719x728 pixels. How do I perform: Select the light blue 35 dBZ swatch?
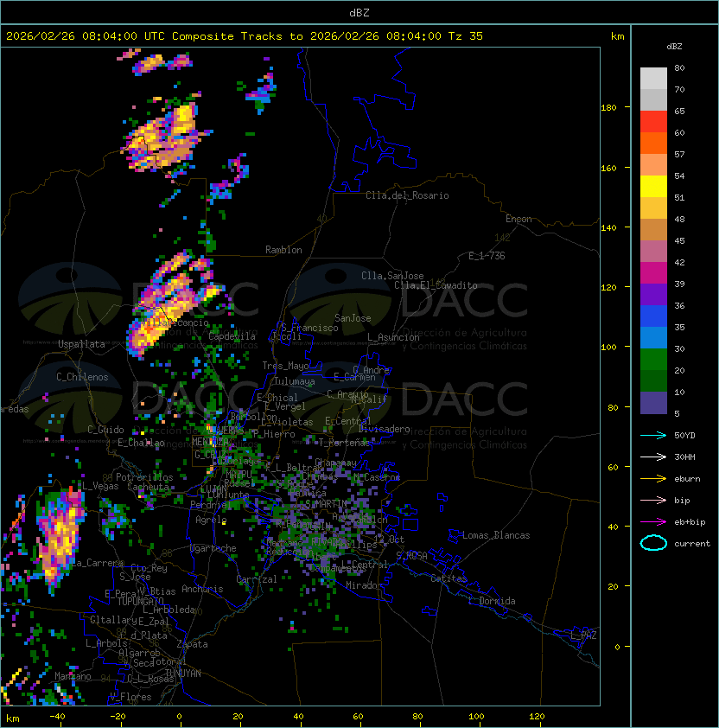653,338
